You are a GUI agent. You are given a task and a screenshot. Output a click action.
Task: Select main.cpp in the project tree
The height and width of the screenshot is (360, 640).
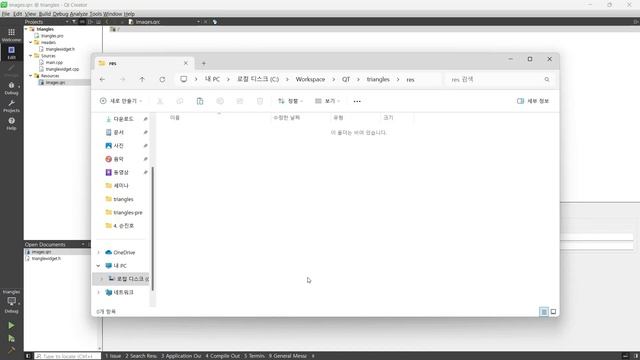pyautogui.click(x=54, y=62)
